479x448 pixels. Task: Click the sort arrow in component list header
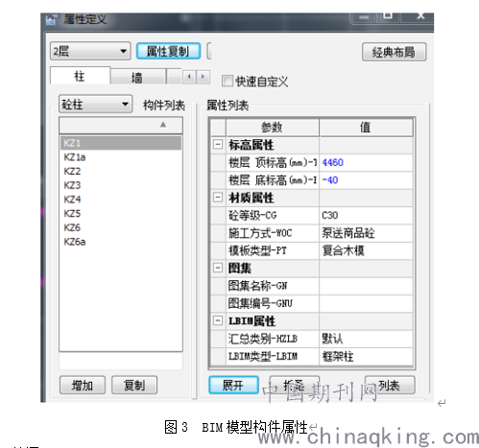coord(163,125)
